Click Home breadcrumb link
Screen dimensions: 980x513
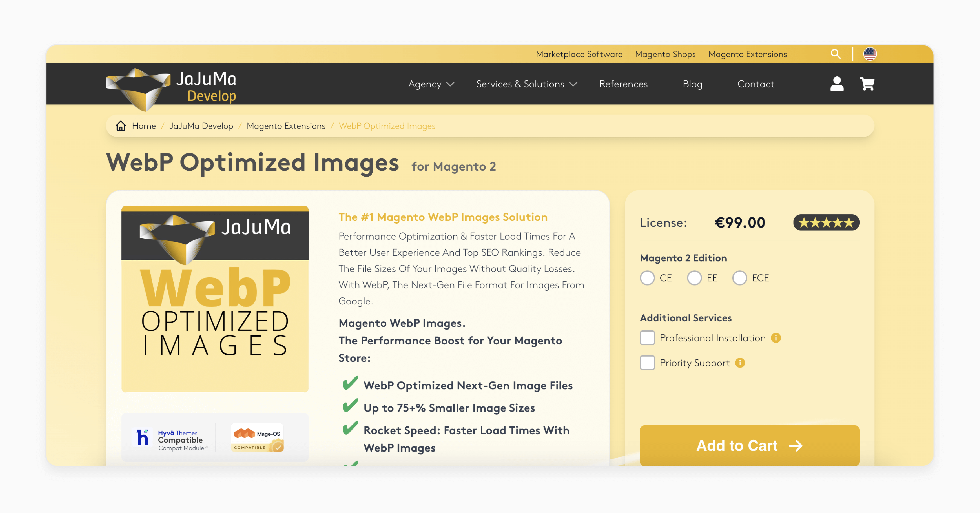click(144, 126)
